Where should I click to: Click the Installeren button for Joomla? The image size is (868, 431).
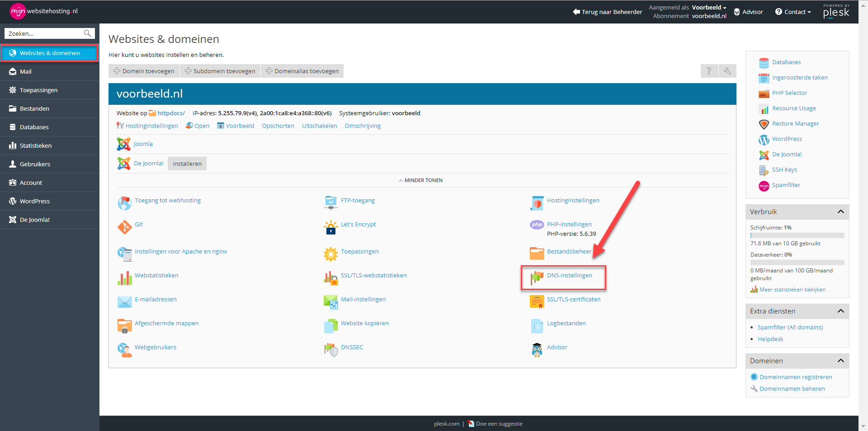187,164
